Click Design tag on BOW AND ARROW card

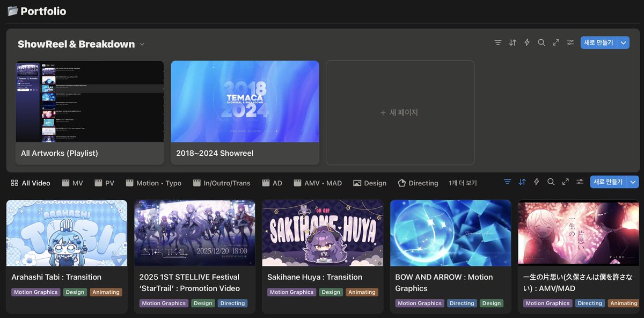pos(491,303)
